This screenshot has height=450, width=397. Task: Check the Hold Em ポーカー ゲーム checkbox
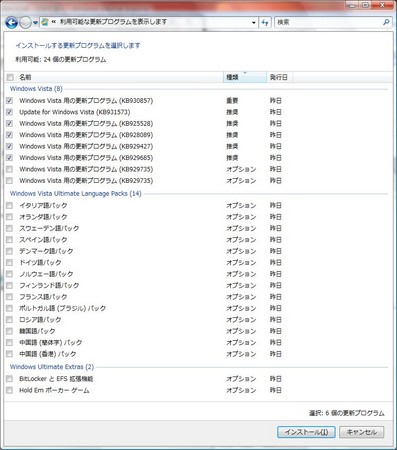pyautogui.click(x=9, y=390)
